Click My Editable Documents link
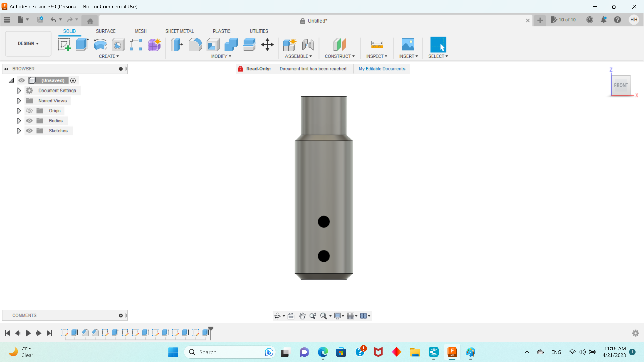Image resolution: width=644 pixels, height=362 pixels. [382, 69]
